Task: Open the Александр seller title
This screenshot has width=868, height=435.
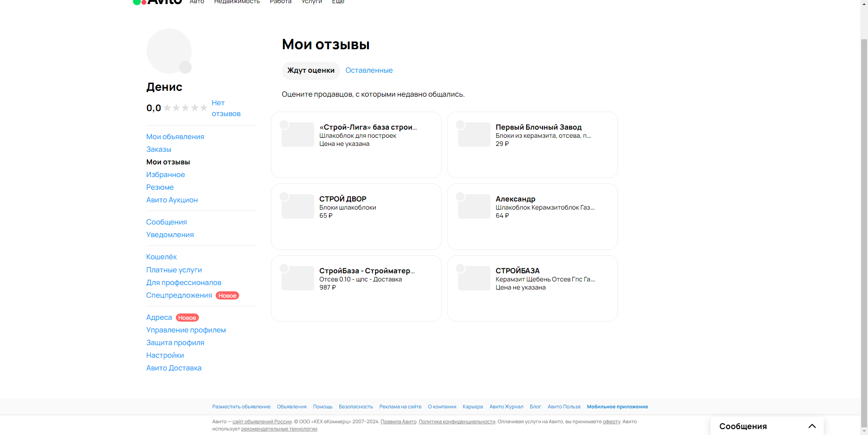Action: click(x=515, y=199)
